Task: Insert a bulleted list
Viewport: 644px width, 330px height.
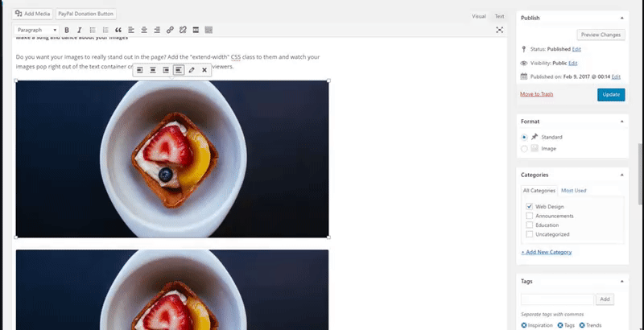Action: pos(93,30)
